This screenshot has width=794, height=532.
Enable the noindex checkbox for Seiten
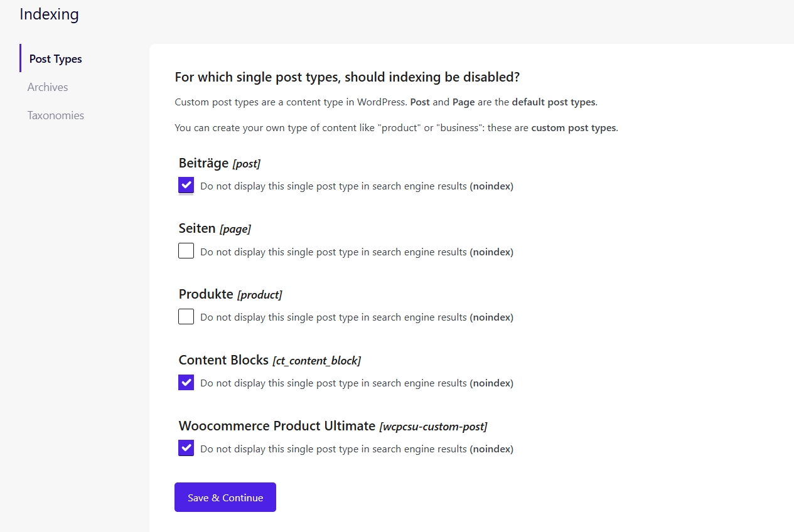point(186,251)
